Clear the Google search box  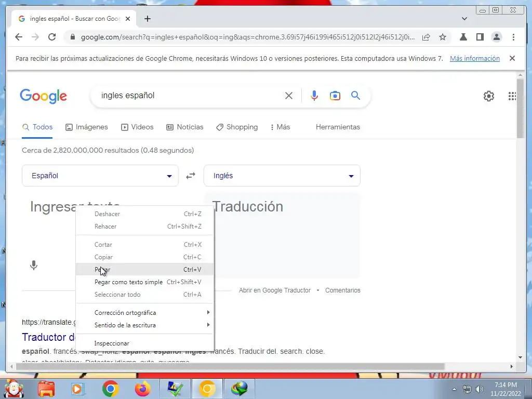pyautogui.click(x=289, y=96)
